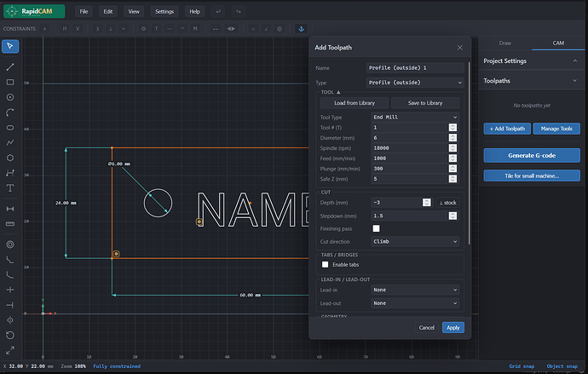This screenshot has width=588, height=374.
Task: Select the arrow pointer tool
Action: 10,46
